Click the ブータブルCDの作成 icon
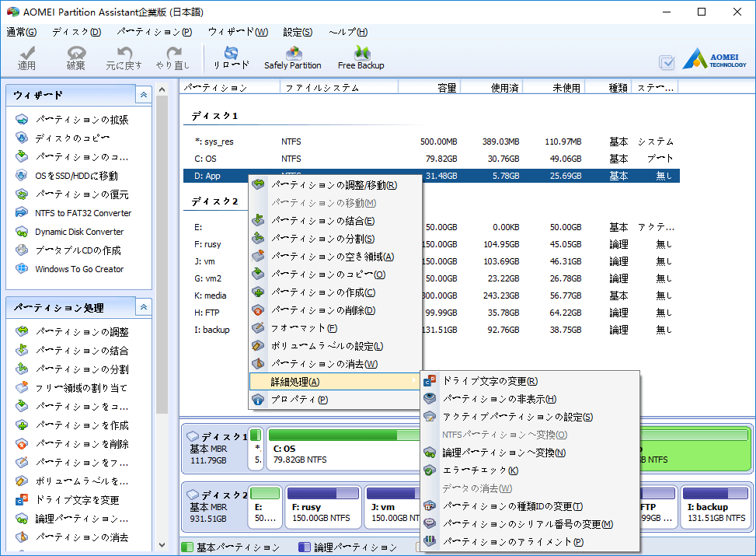Image resolution: width=756 pixels, height=556 pixels. (x=22, y=250)
